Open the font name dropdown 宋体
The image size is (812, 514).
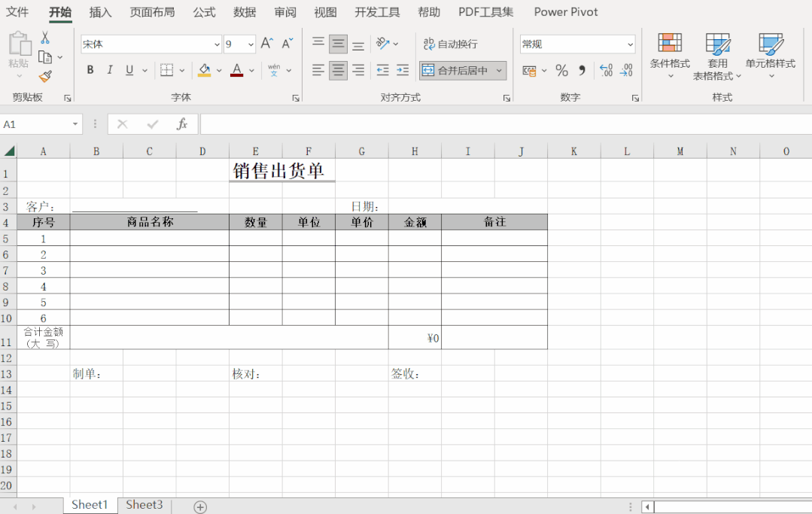(217, 44)
